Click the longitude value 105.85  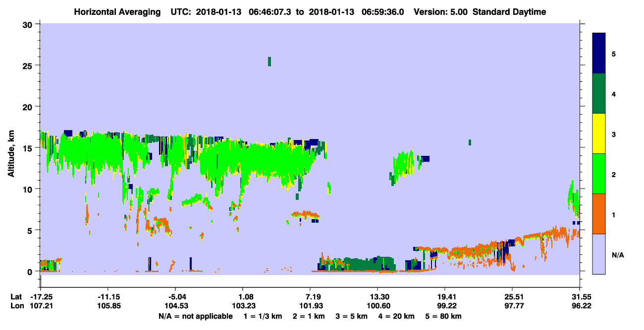point(108,306)
